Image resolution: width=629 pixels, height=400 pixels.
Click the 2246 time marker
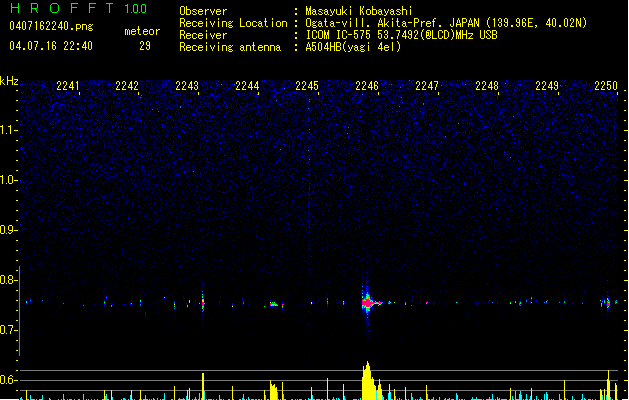pos(367,86)
